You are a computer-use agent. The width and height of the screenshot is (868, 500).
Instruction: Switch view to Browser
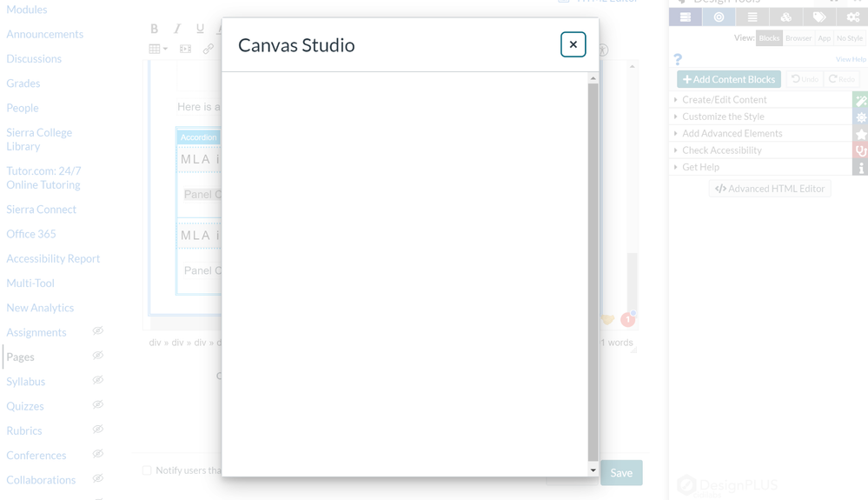798,38
